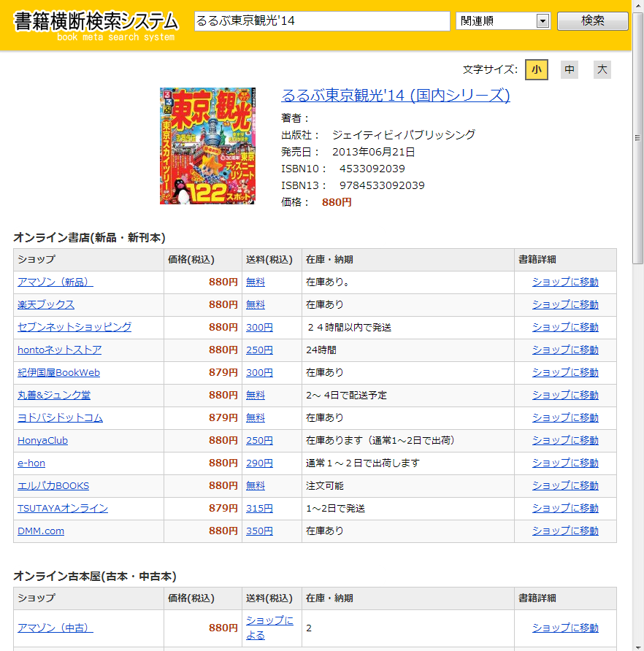Image resolution: width=644 pixels, height=651 pixels.
Task: Click ショップに移動 in HonyaClub row
Action: point(565,440)
